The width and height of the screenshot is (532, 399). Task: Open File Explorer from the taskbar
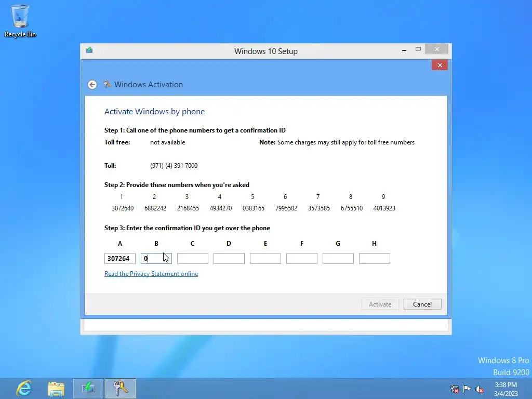pos(56,389)
